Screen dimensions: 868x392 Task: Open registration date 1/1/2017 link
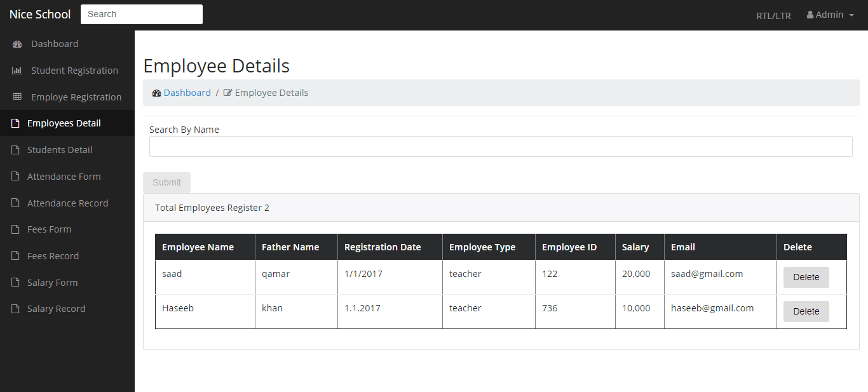363,274
